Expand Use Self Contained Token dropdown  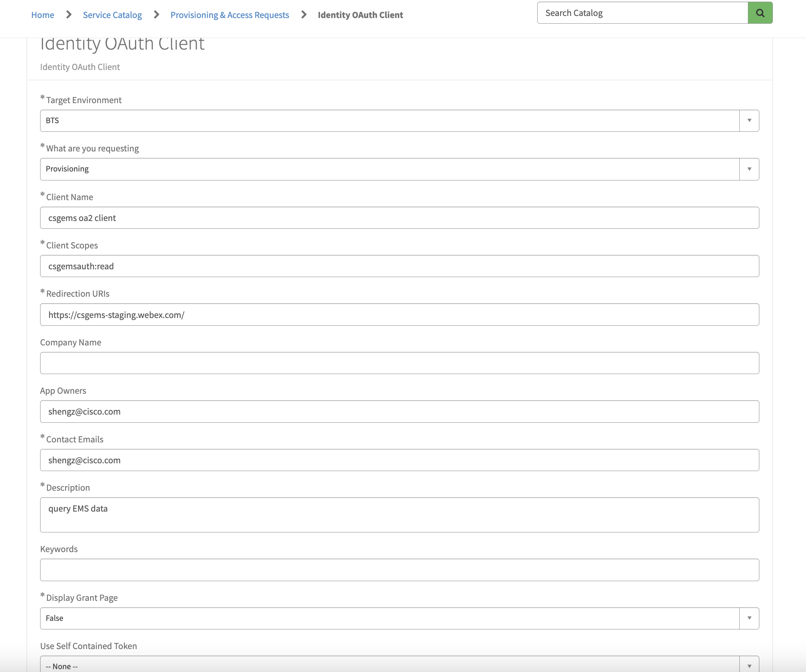pyautogui.click(x=749, y=665)
